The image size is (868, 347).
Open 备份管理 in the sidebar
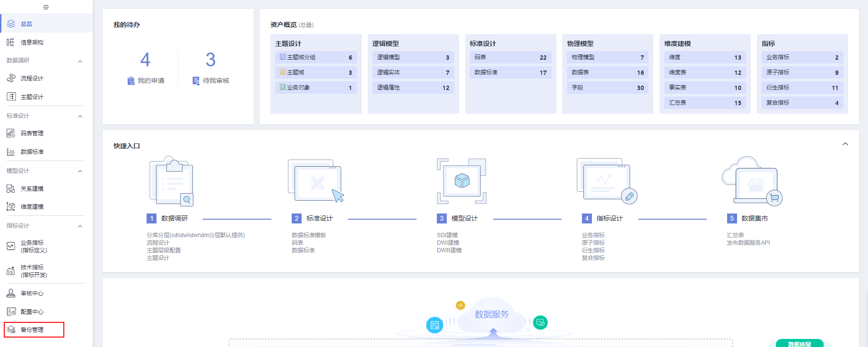[x=32, y=329]
